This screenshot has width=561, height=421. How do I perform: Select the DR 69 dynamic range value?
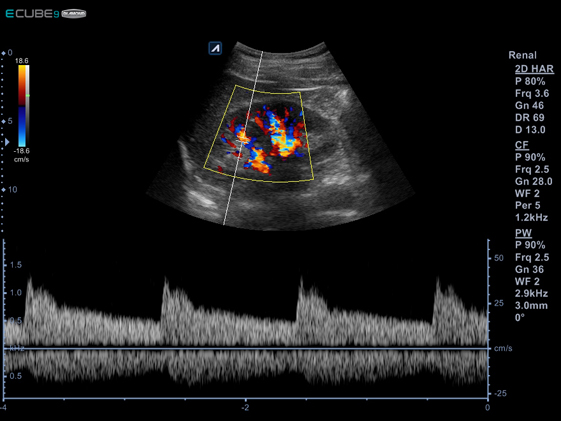(530, 118)
